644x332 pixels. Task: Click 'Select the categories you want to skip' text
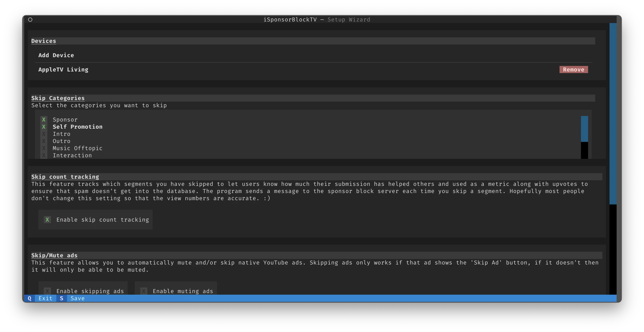(99, 105)
